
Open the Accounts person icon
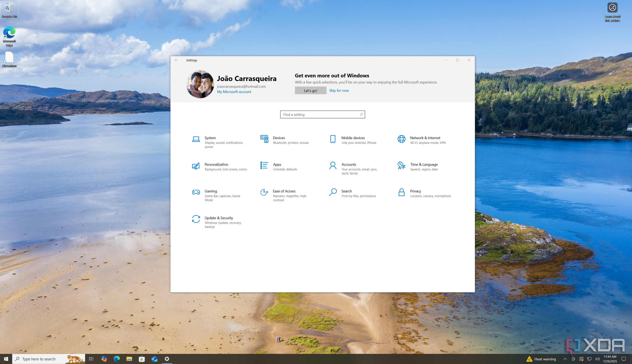333,165
